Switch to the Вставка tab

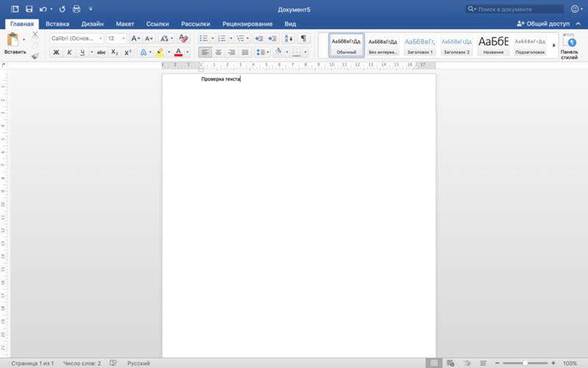tap(57, 24)
